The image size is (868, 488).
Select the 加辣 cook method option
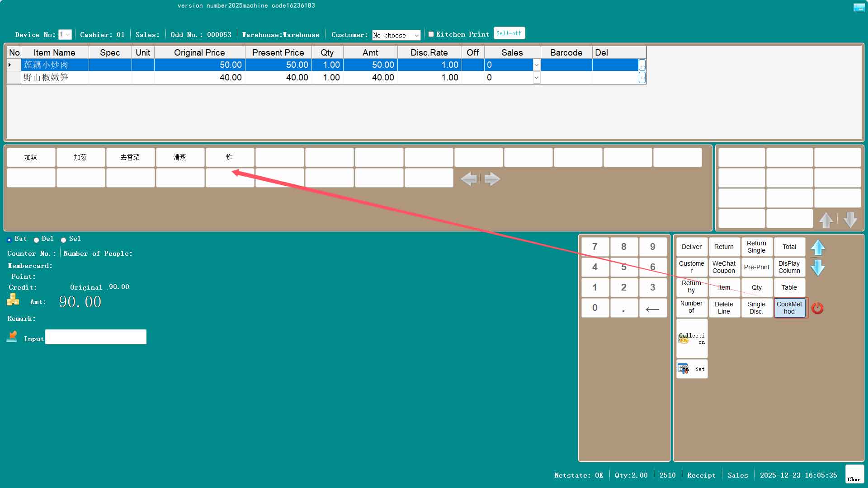(x=31, y=157)
